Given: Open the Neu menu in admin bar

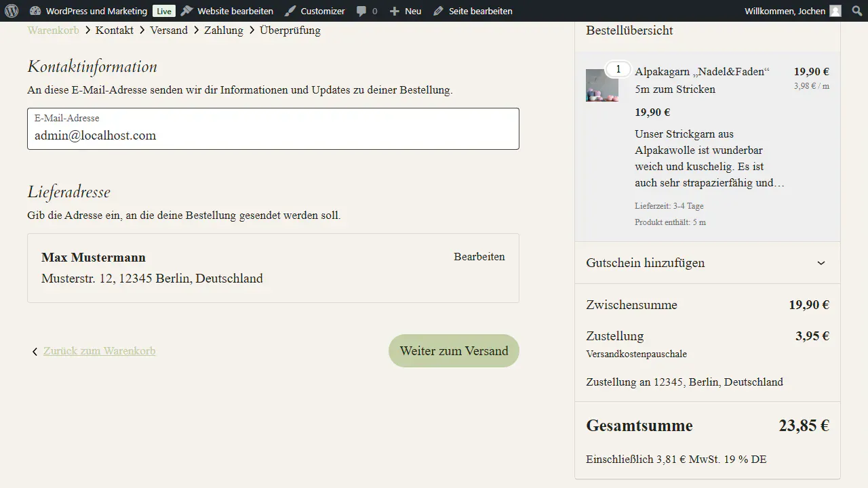Looking at the screenshot, I should [x=413, y=11].
